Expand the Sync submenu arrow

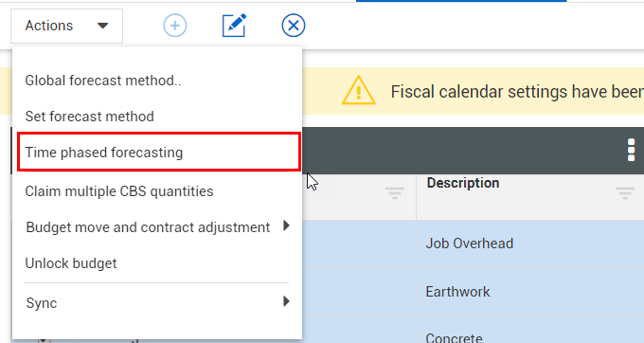tap(286, 301)
